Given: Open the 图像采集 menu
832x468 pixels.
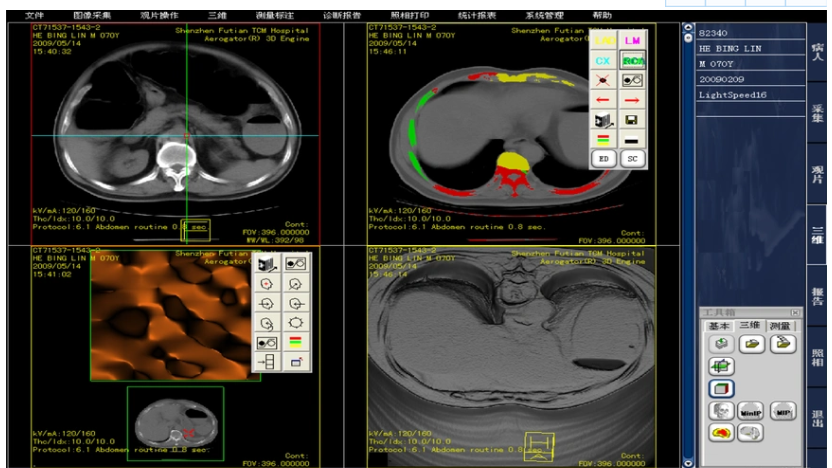Looking at the screenshot, I should pos(92,15).
